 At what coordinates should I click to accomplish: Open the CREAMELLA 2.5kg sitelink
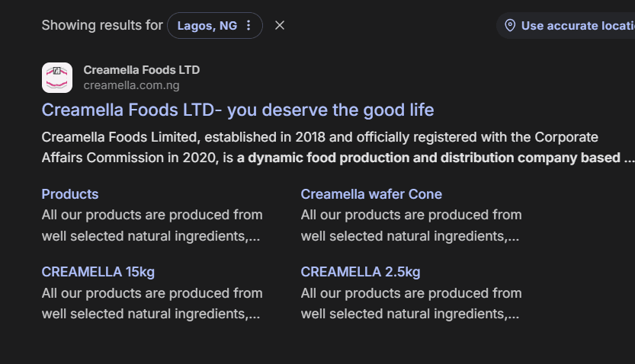coord(361,272)
